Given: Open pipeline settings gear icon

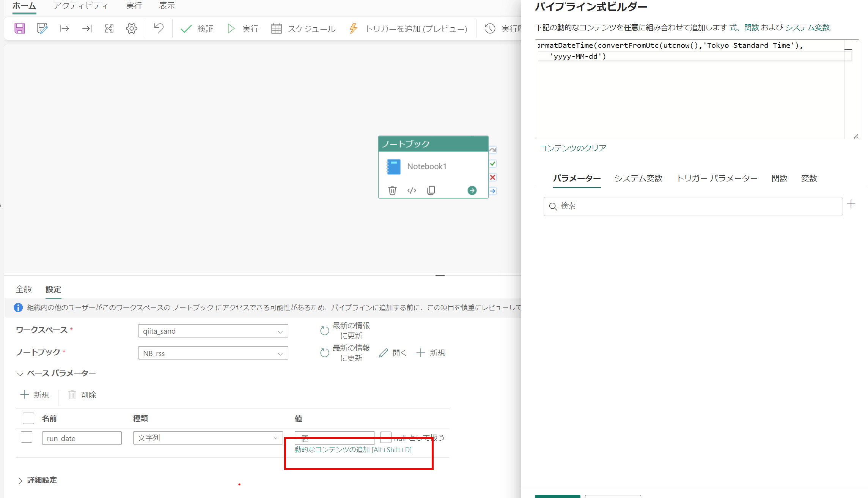Looking at the screenshot, I should pos(131,28).
